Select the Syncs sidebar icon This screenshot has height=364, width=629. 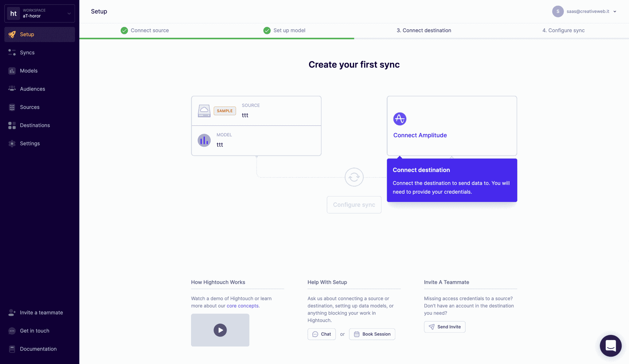[12, 52]
